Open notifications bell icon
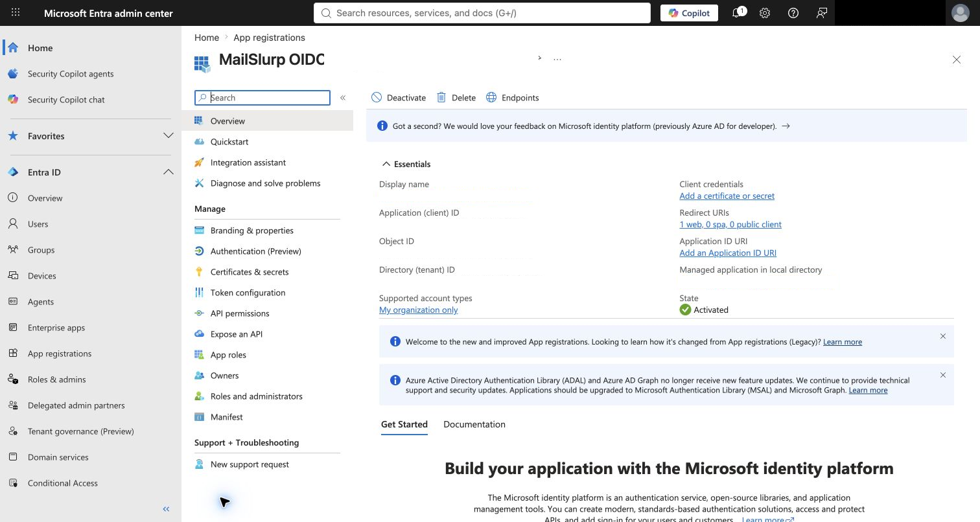This screenshot has height=522, width=980. click(x=737, y=13)
